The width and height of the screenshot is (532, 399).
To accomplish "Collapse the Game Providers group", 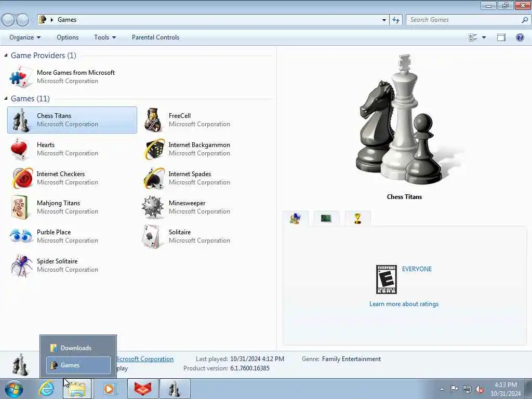I will [6, 55].
